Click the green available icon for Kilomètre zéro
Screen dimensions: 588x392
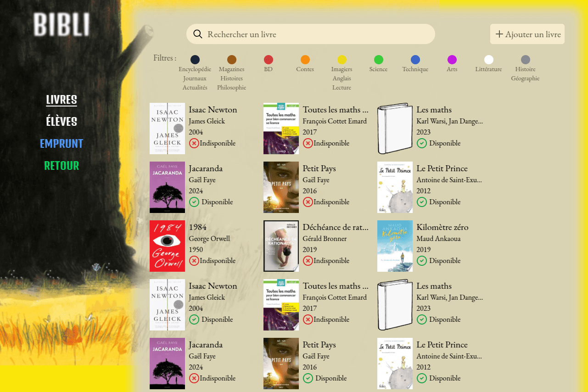coord(421,261)
